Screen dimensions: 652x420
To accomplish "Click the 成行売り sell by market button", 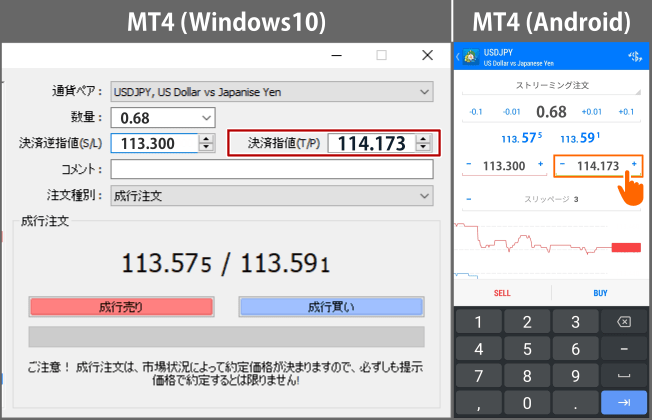I will pos(121,307).
